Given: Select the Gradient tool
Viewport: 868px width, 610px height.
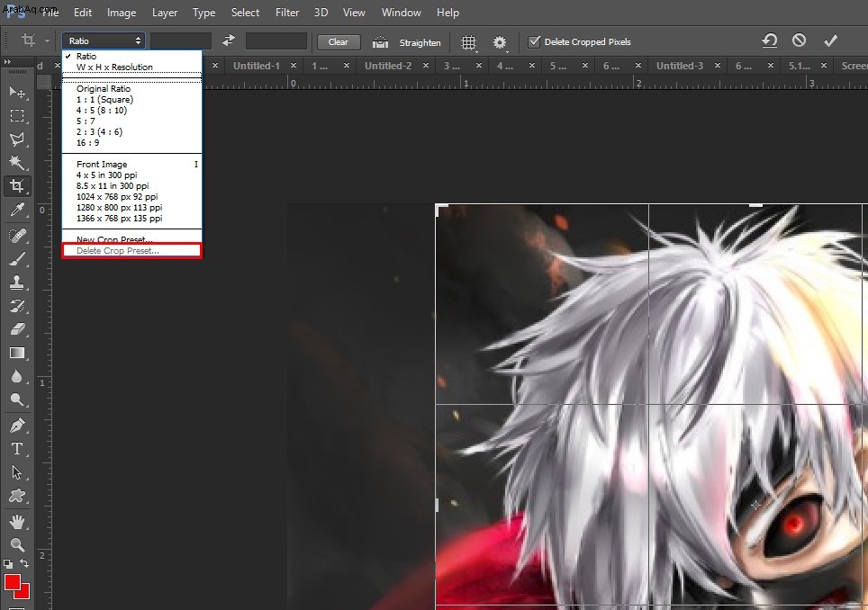Looking at the screenshot, I should click(17, 353).
